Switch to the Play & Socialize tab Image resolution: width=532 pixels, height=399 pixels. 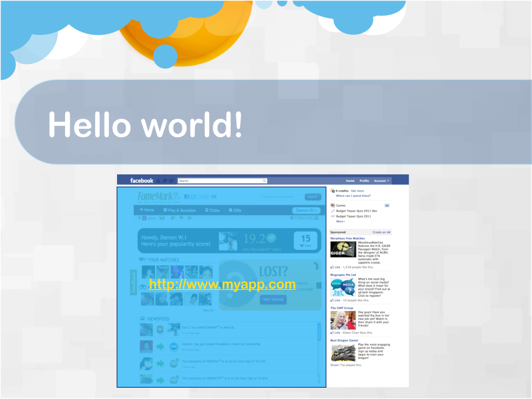[179, 210]
